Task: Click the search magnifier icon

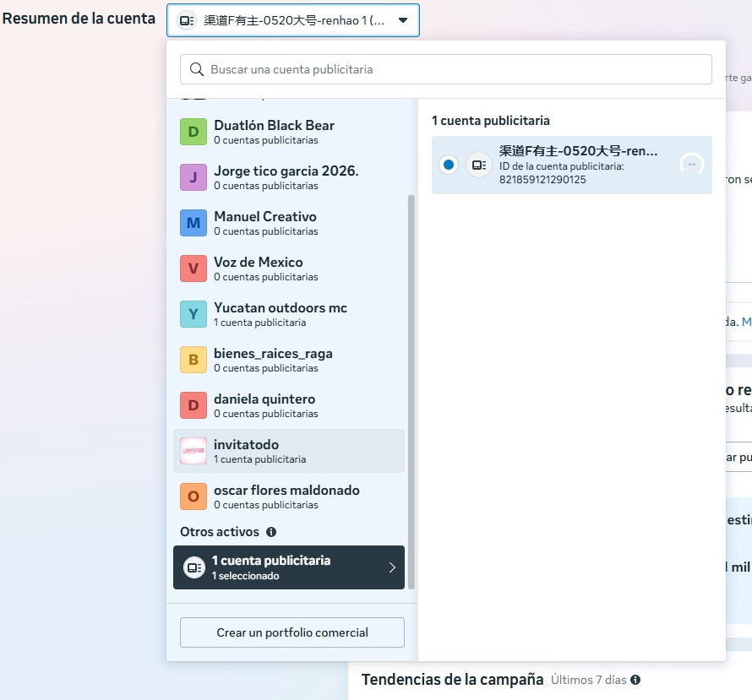Action: [196, 69]
